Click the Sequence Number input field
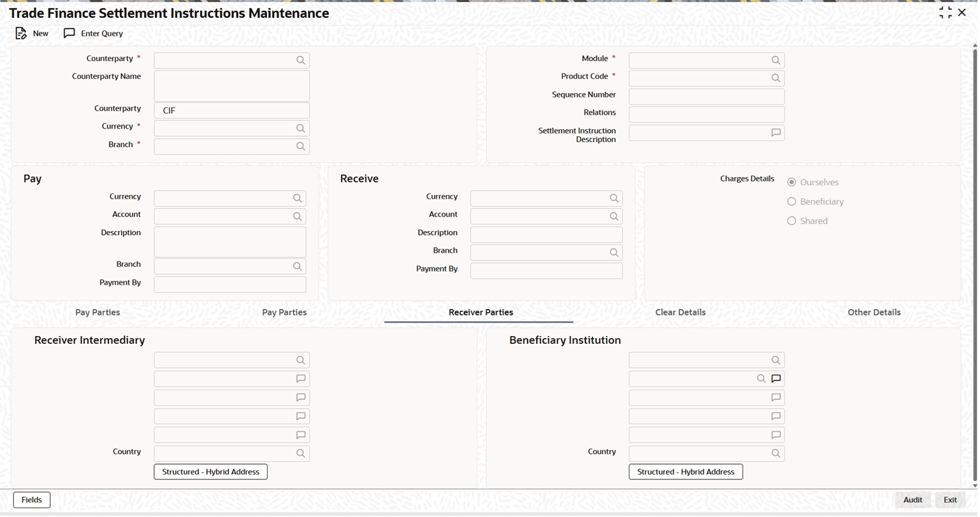 point(707,97)
